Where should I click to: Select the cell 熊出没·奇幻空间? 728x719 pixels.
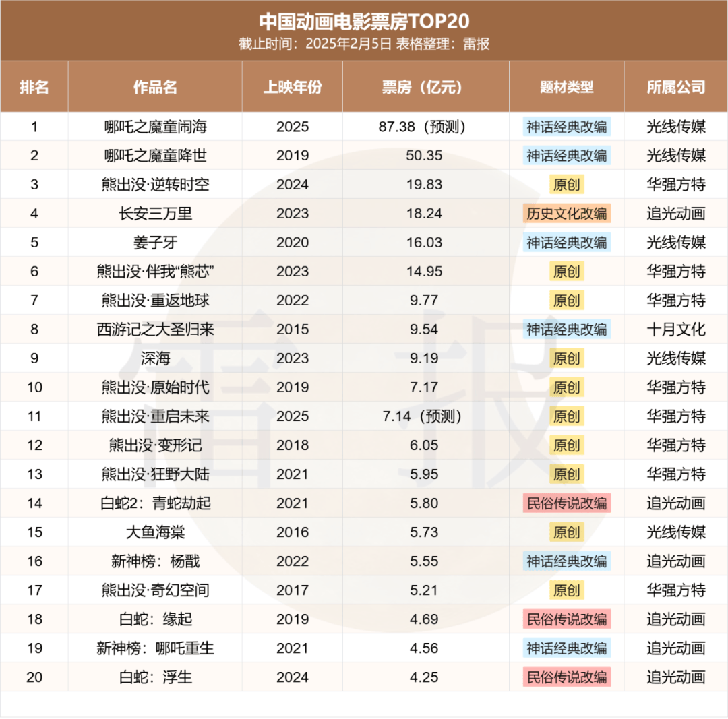pyautogui.click(x=155, y=590)
